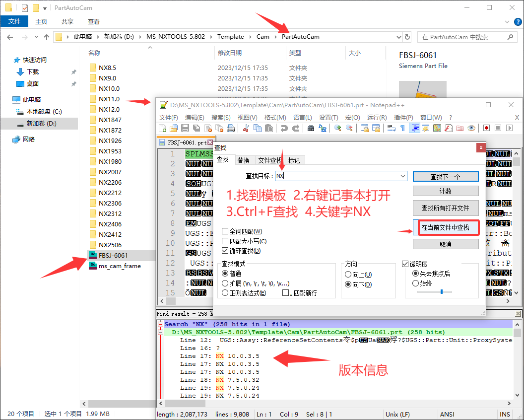Select the 扩展 search mode radio button
This screenshot has height=420, width=524.
225,283
